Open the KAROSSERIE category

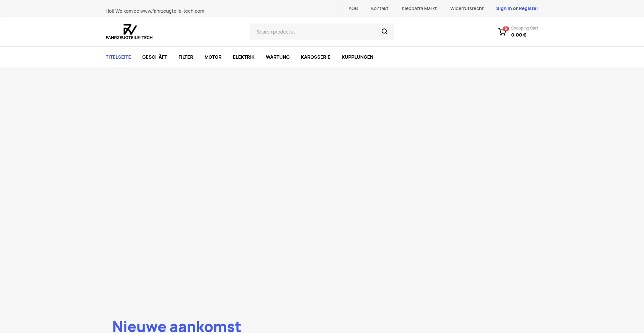tap(315, 57)
